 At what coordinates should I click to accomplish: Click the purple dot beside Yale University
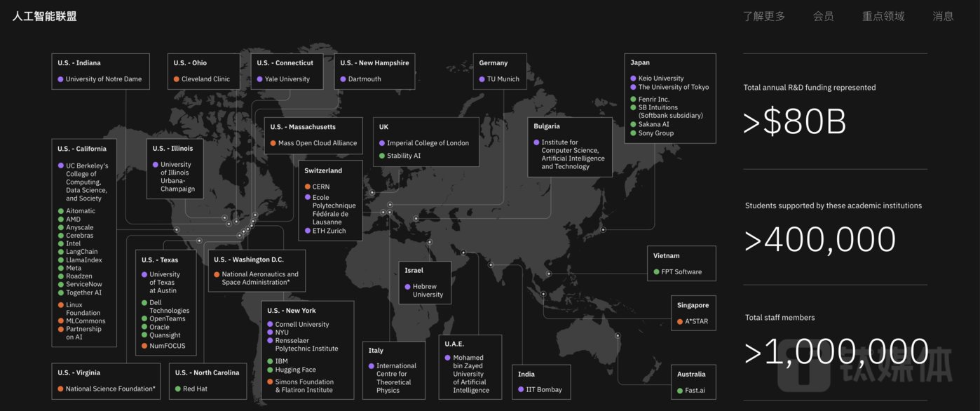tap(259, 79)
